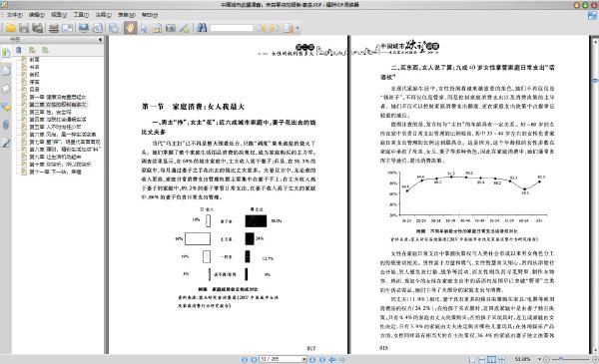Select the Hand tool
This screenshot has width=599, height=364.
pyautogui.click(x=130, y=28)
